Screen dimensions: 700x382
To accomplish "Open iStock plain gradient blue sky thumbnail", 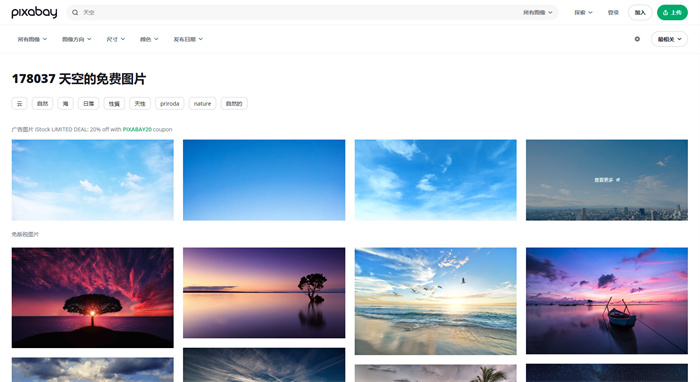I will [264, 180].
